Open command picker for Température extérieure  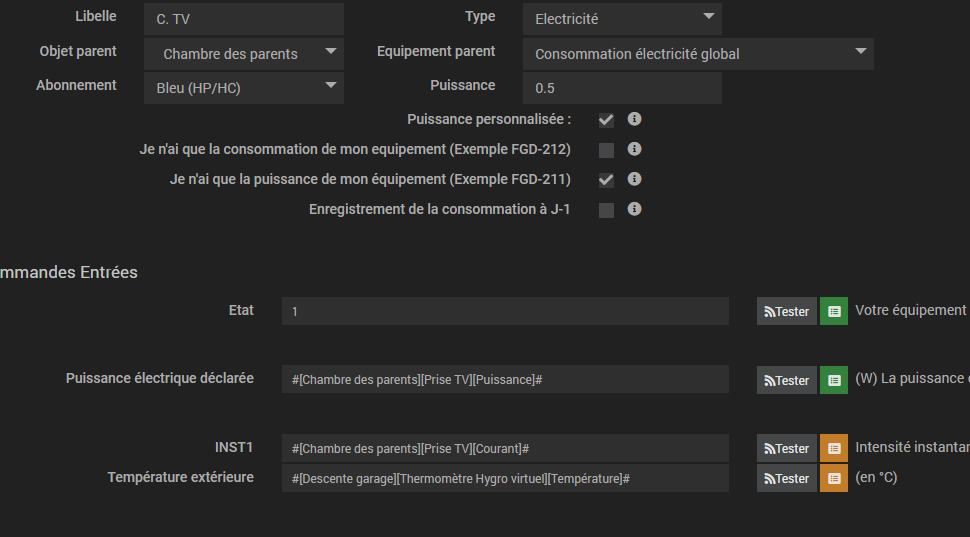click(x=834, y=478)
